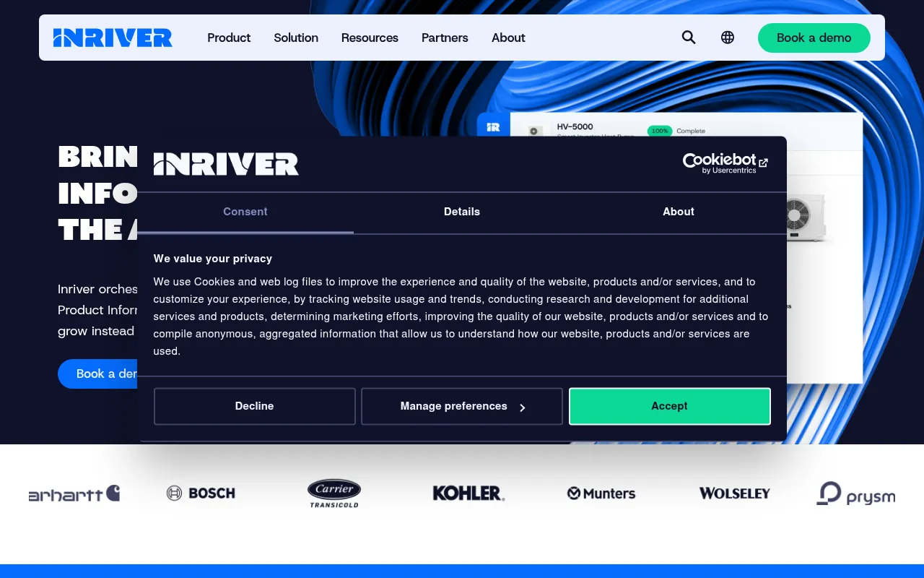Switch to the Consent tab

(245, 212)
